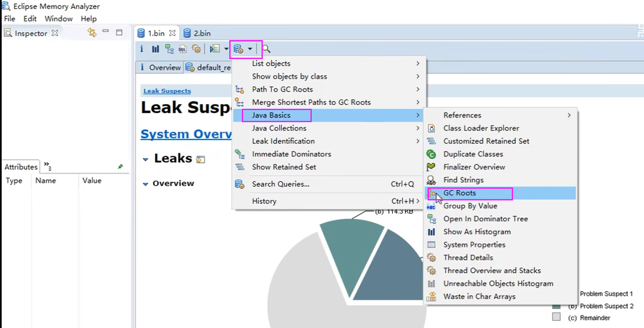This screenshot has height=328, width=644.
Task: Choose Unreachable Objects Histogram entry
Action: coord(500,284)
